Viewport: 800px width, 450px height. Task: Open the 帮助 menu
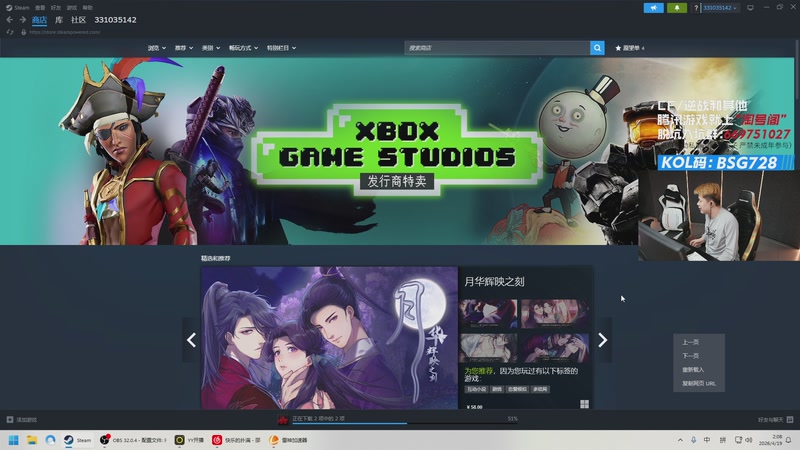[x=88, y=8]
